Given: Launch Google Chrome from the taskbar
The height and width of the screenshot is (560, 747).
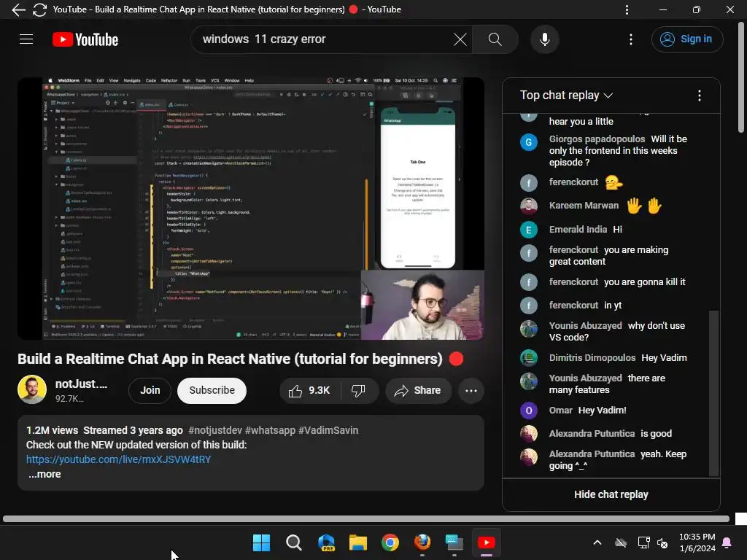Looking at the screenshot, I should pyautogui.click(x=390, y=542).
